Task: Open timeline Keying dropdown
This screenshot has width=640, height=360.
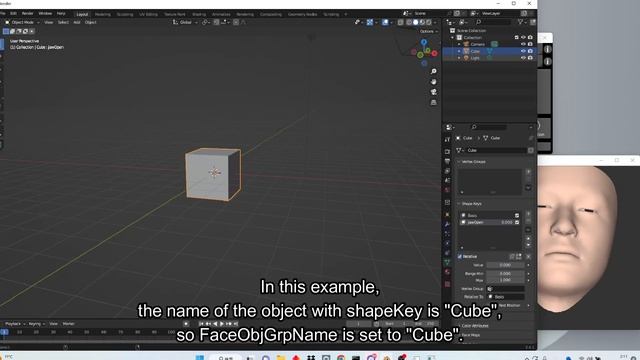Action: [x=36, y=324]
